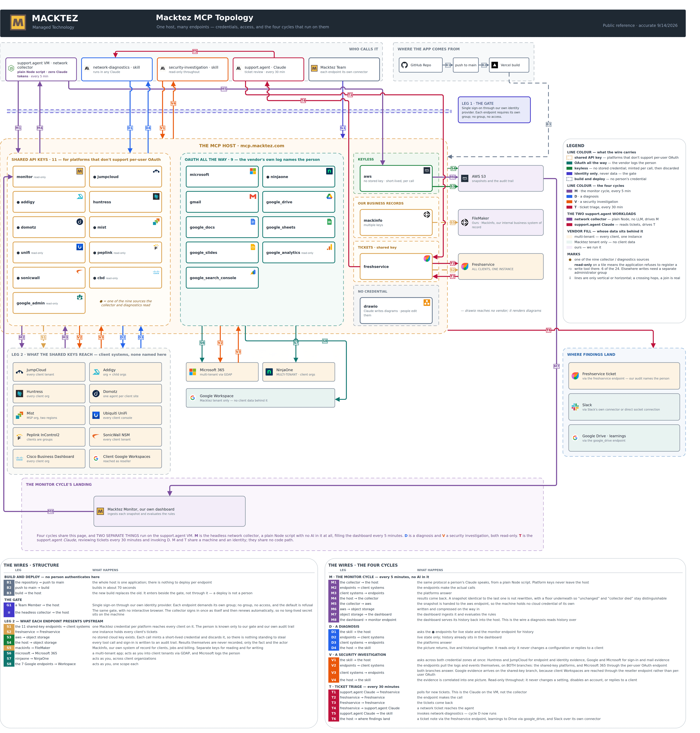Click the T5 wire label above the skill boxes
Viewport: 700px width, 733px height.
[x=195, y=51]
